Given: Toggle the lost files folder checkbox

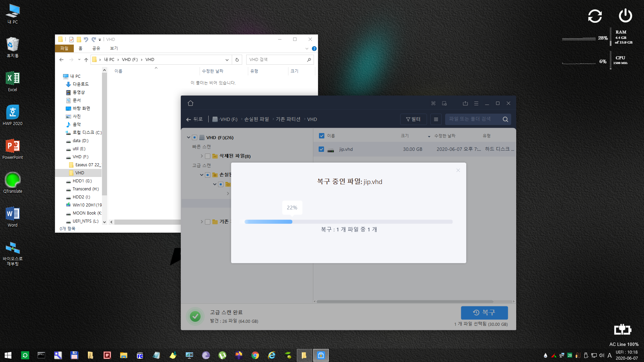Looking at the screenshot, I should [208, 175].
